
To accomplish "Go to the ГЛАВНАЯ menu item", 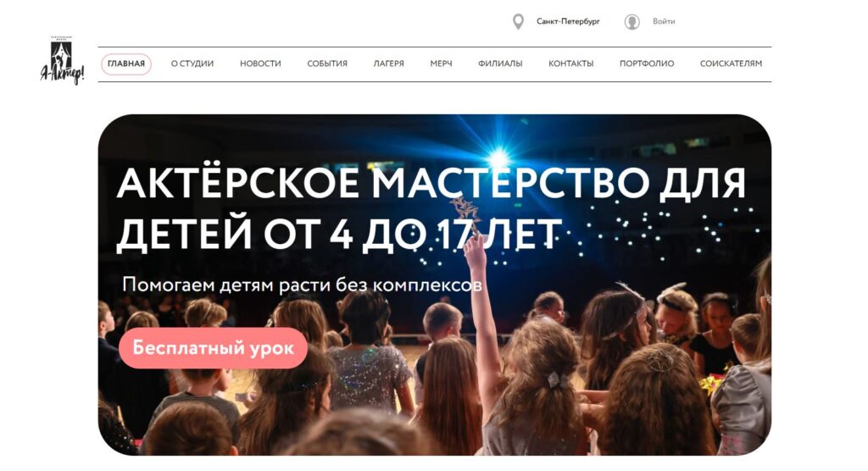I will tap(126, 64).
